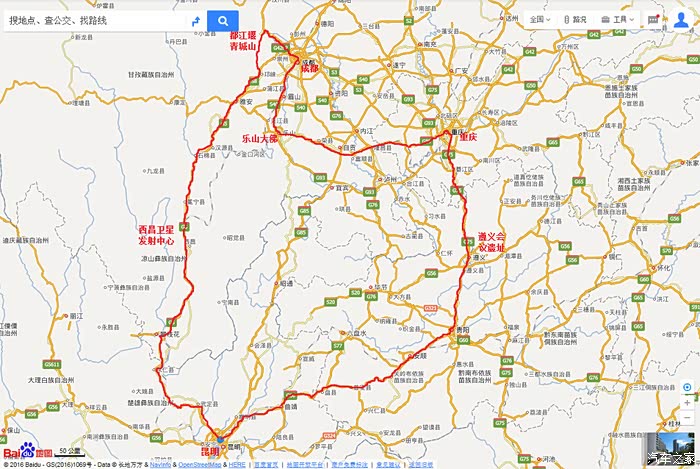The height and width of the screenshot is (469, 700).
Task: Zoom out with the minus button
Action: click(x=688, y=418)
